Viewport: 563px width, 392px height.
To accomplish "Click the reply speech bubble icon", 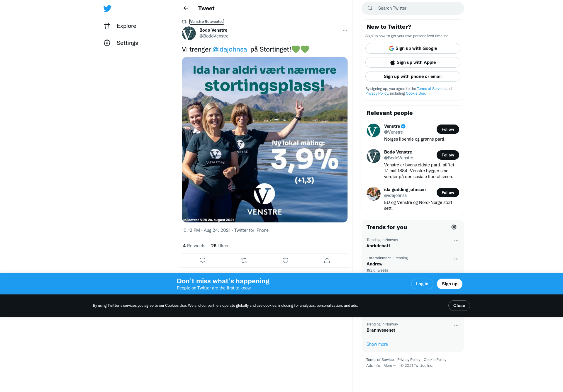I will click(x=202, y=260).
